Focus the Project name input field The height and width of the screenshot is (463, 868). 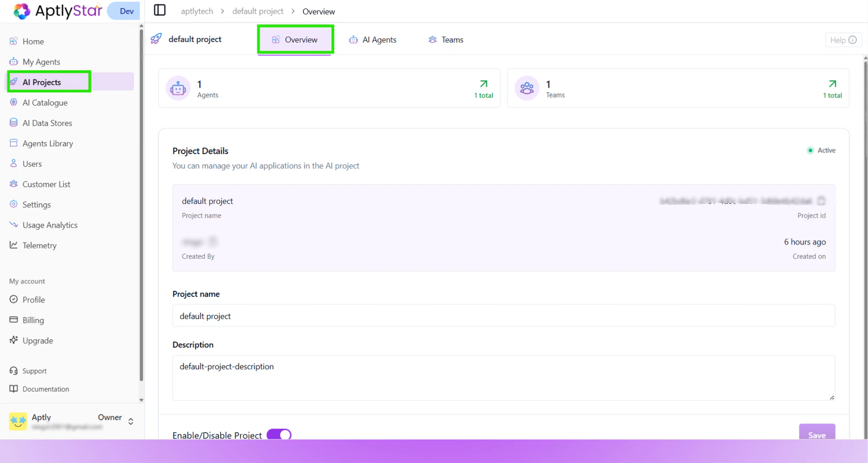coord(503,316)
